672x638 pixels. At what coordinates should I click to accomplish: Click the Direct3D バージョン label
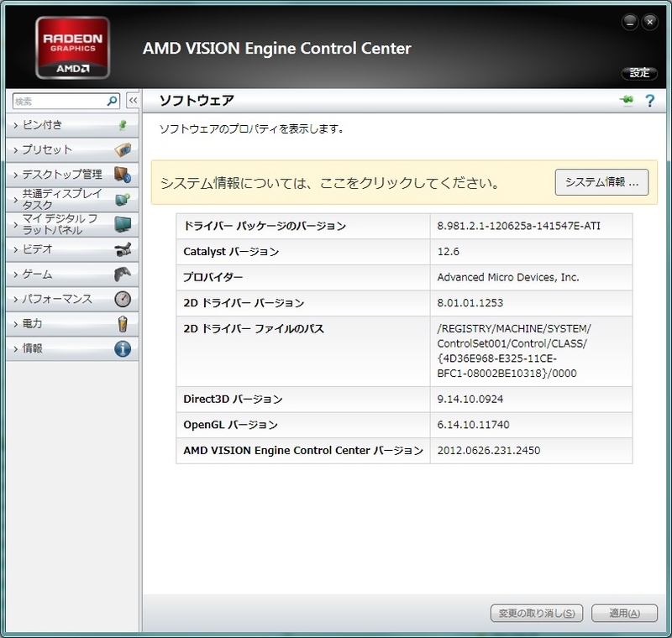point(233,399)
